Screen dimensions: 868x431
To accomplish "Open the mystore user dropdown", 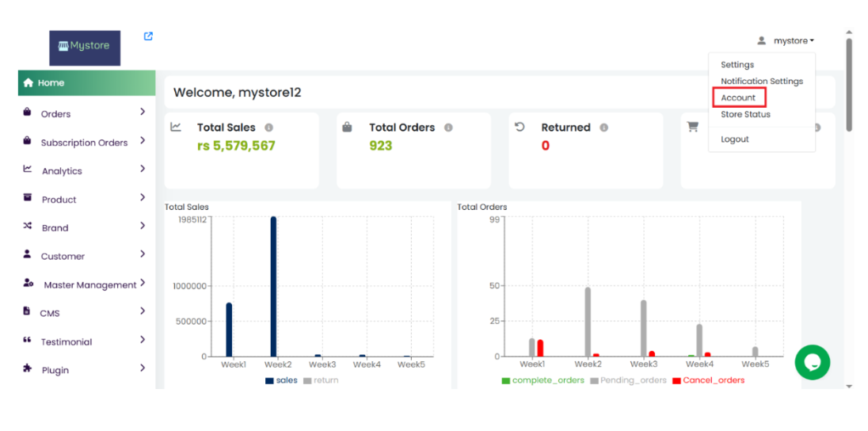I will pos(786,40).
